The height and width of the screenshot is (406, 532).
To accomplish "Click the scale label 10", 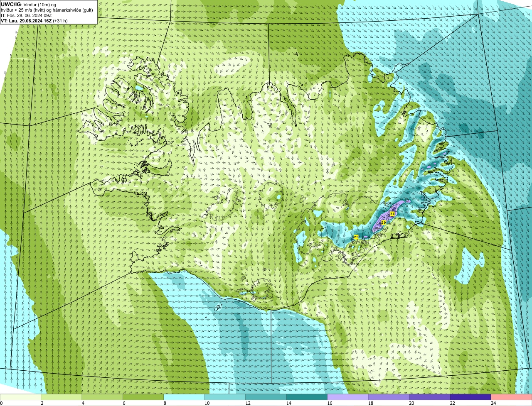I will [x=207, y=403].
